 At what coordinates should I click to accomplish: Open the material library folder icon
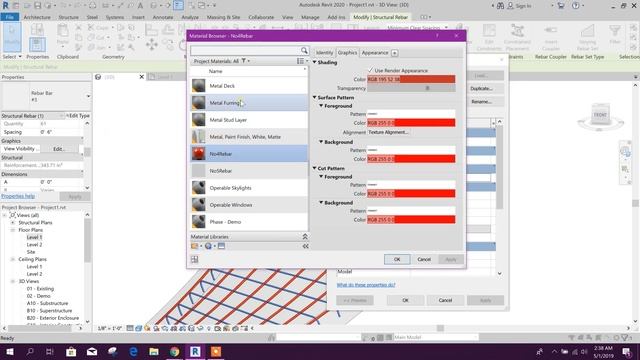195,246
